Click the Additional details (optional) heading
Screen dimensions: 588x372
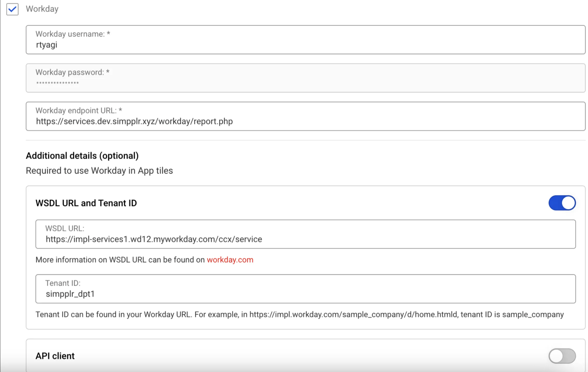pyautogui.click(x=82, y=156)
